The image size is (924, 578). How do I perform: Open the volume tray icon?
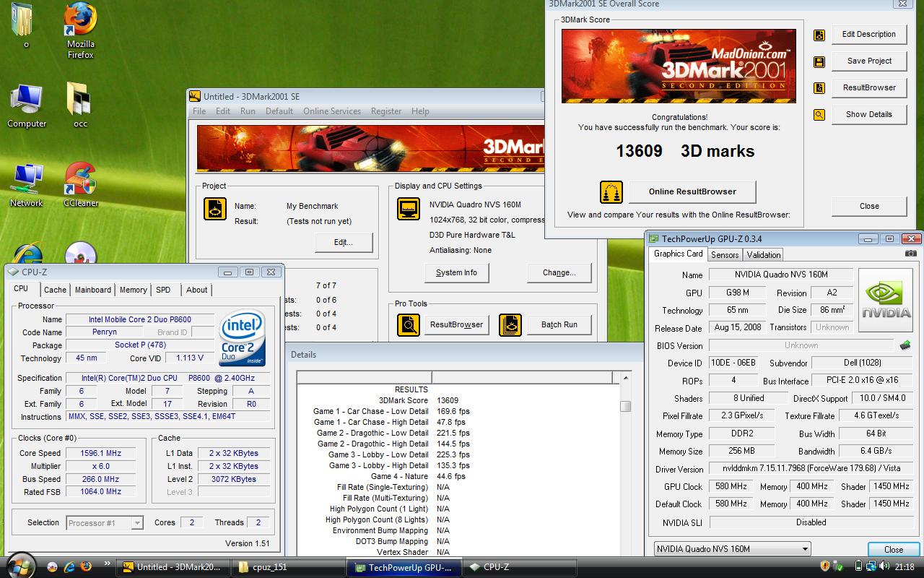886,566
